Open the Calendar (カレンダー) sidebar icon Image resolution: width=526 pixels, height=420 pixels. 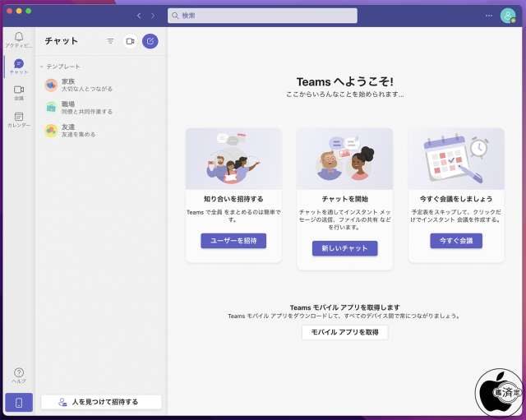pyautogui.click(x=19, y=117)
